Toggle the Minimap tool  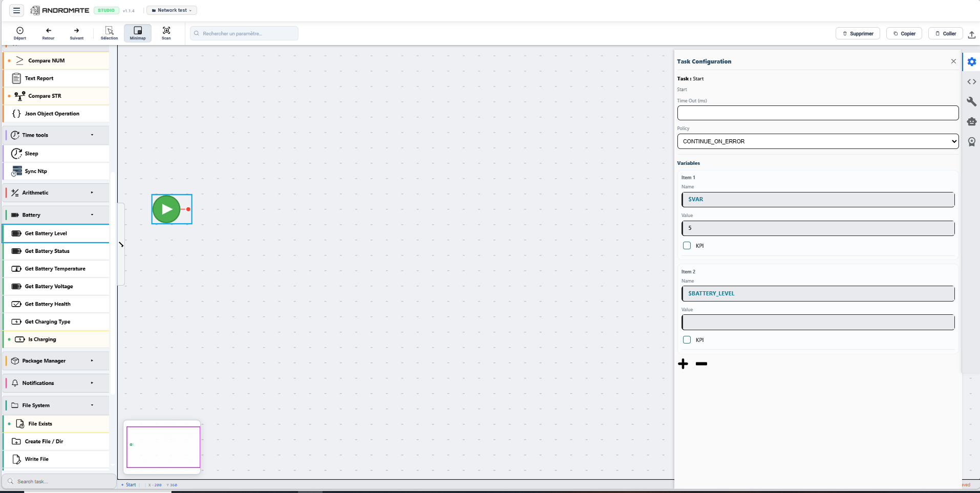(138, 33)
